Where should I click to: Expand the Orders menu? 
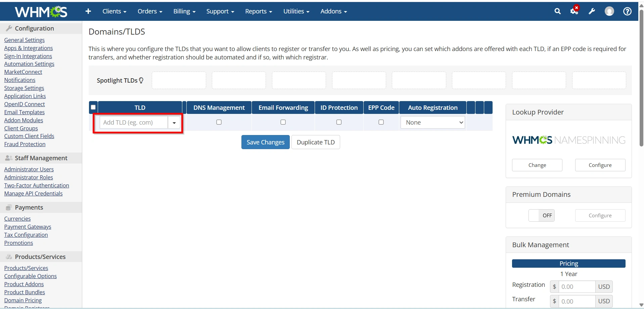pyautogui.click(x=150, y=11)
